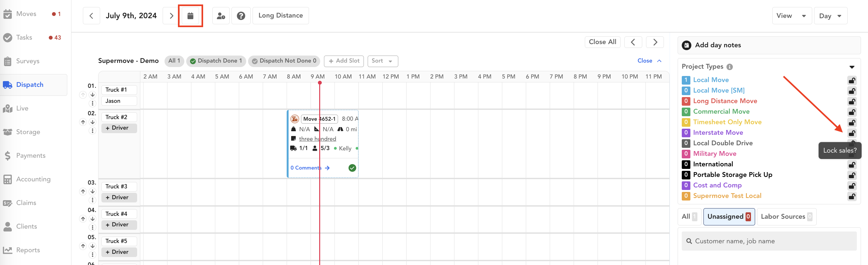Open 0 Comments link on move card
Viewport: 868px width, 265px height.
coord(310,168)
